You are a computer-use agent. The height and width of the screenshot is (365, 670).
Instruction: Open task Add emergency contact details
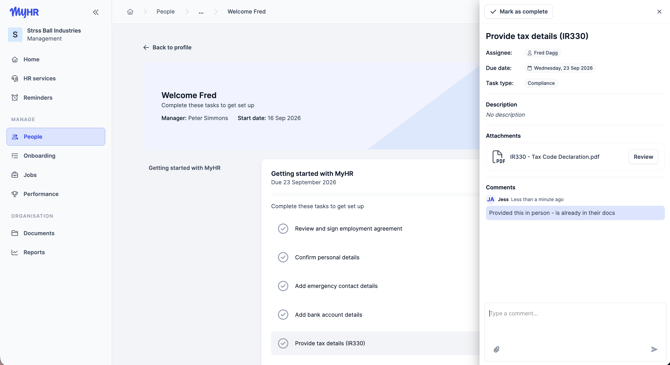click(336, 286)
